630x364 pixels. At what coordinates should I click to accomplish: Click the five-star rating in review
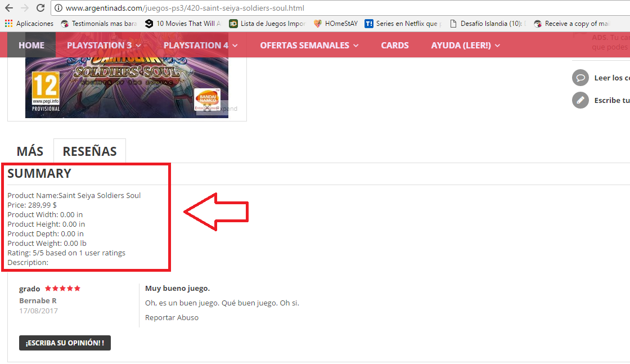click(62, 288)
